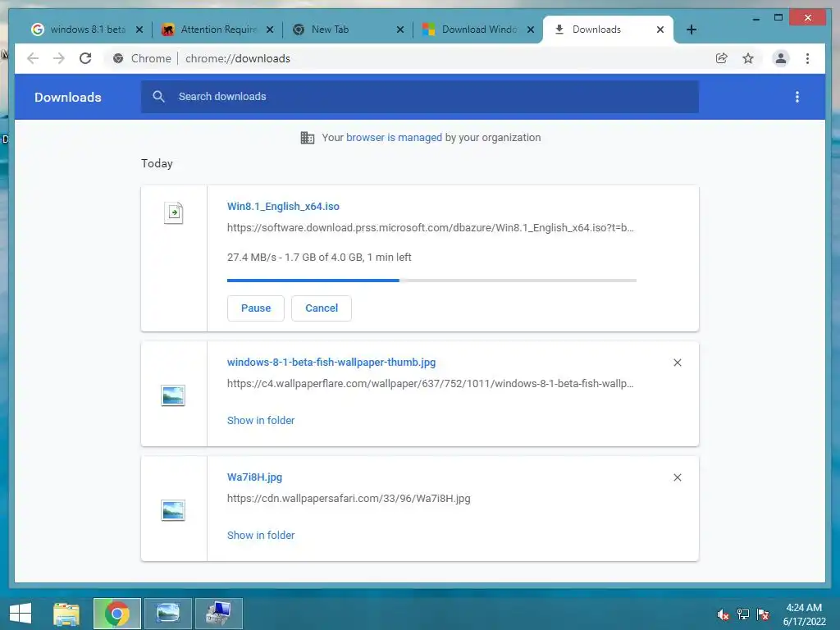Open the Win8.1_English_x64.iso file link

283,206
